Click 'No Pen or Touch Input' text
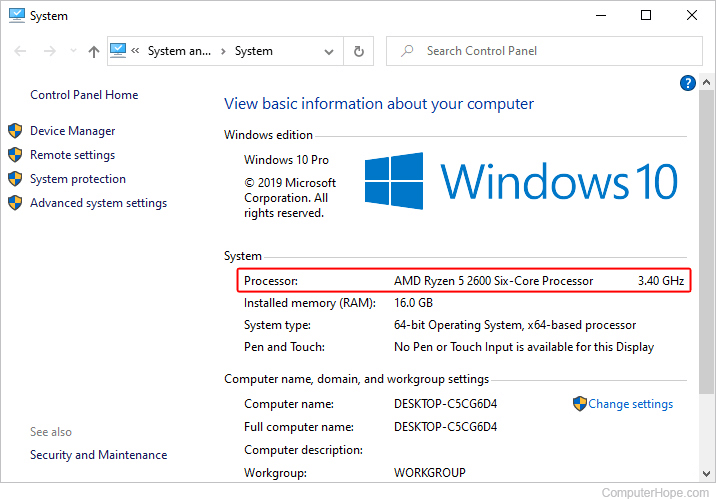 [x=454, y=347]
